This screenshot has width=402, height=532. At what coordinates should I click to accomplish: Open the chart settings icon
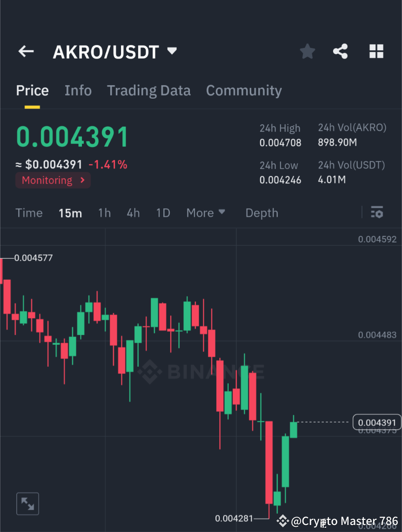(x=377, y=212)
